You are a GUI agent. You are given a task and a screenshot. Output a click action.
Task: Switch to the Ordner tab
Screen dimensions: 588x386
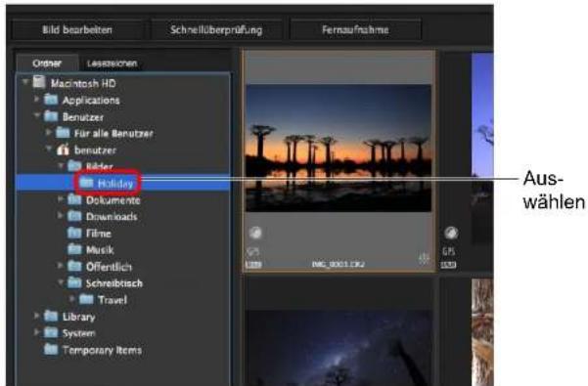point(47,64)
